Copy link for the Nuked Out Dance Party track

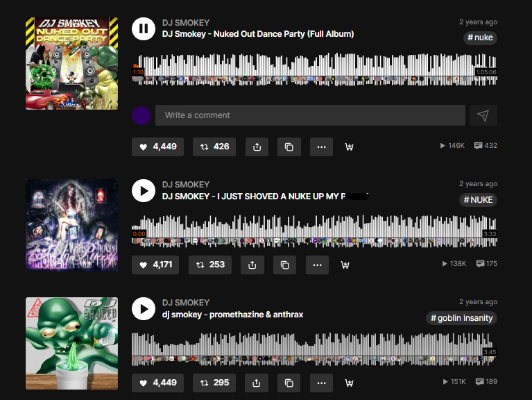(x=289, y=147)
